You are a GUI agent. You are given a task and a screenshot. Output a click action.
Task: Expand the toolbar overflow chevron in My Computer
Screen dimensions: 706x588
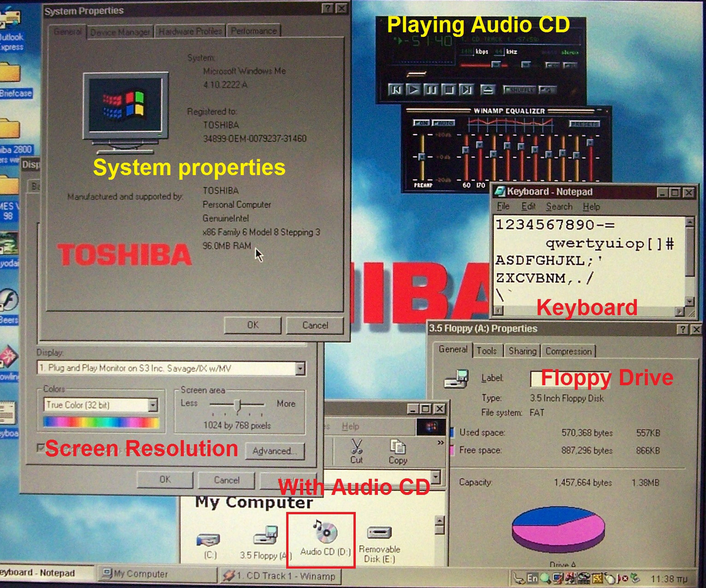tap(441, 443)
